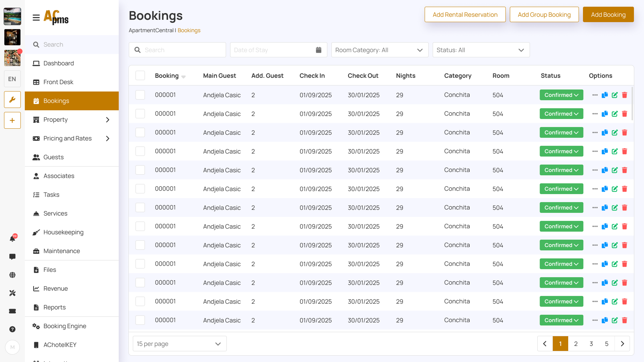Open the three-dots options in the fourth row

(x=595, y=152)
